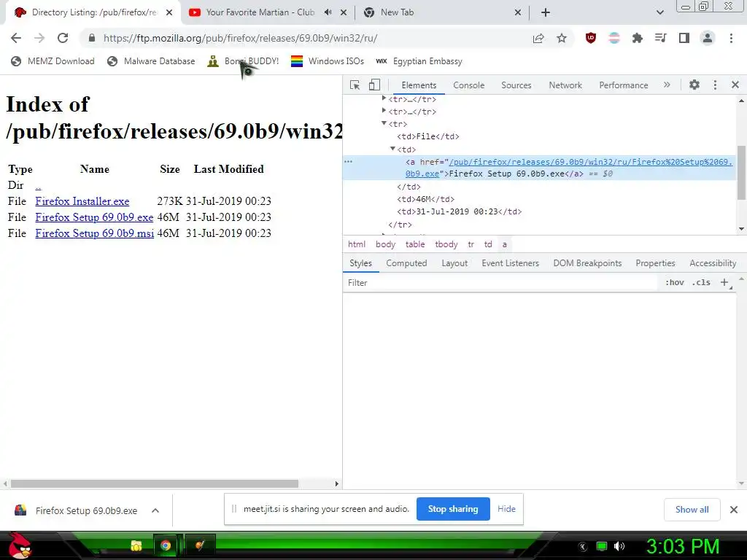The image size is (747, 560).
Task: Open the Angry Birds start button
Action: click(x=19, y=545)
